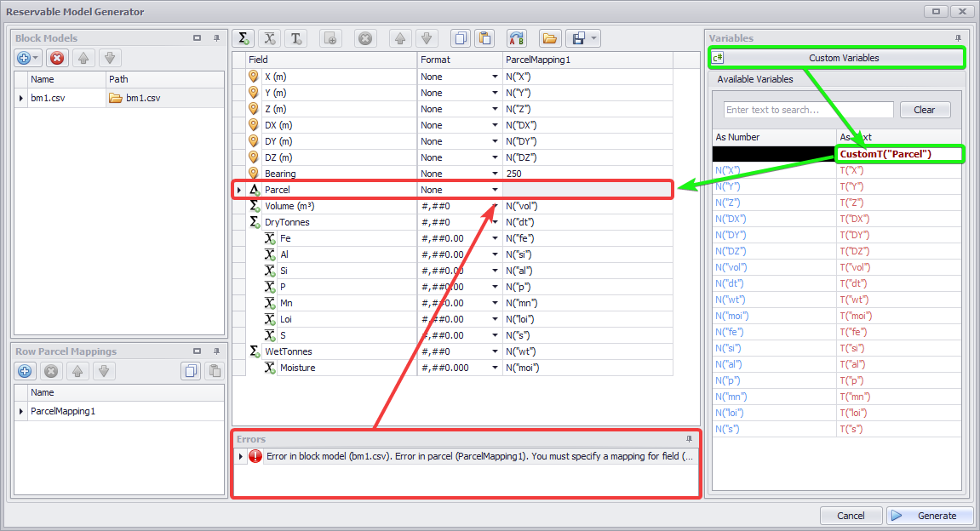980x531 pixels.
Task: Remove block model with red X icon
Action: [57, 58]
